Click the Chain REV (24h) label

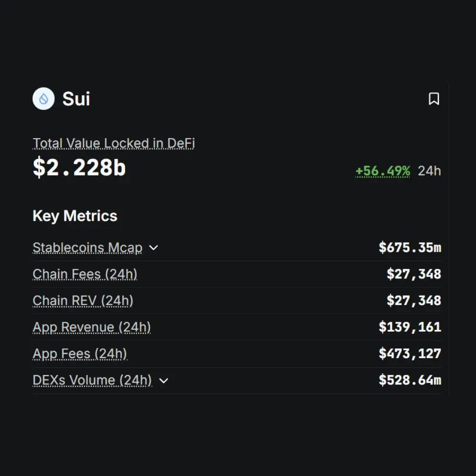(x=83, y=301)
